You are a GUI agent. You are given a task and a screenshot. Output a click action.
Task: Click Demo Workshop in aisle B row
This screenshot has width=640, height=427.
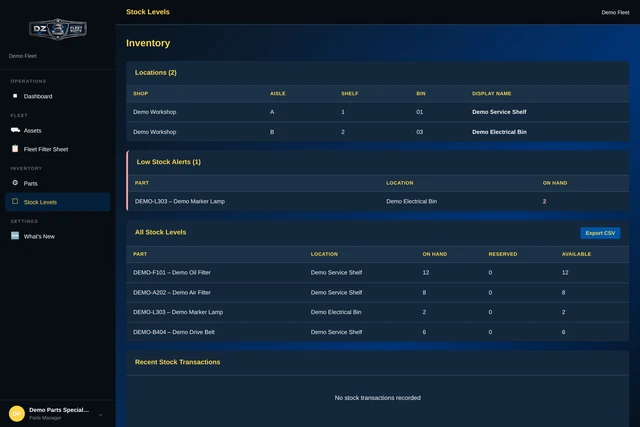point(155,132)
